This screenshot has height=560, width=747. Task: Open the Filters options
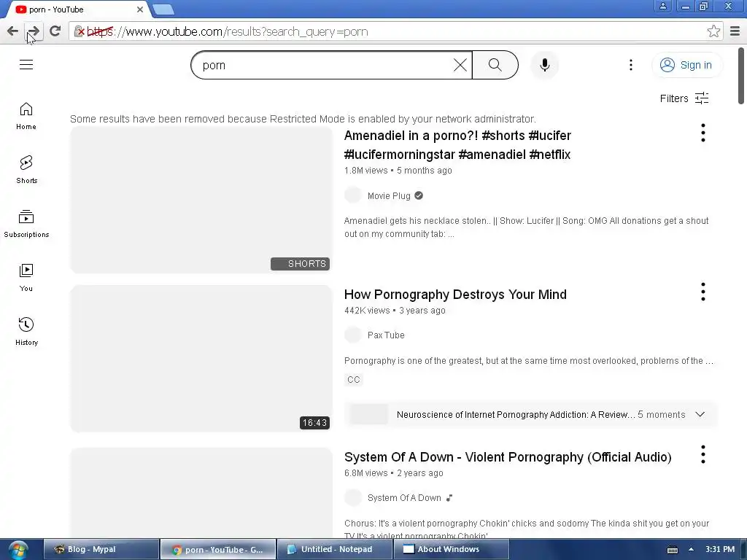point(684,98)
